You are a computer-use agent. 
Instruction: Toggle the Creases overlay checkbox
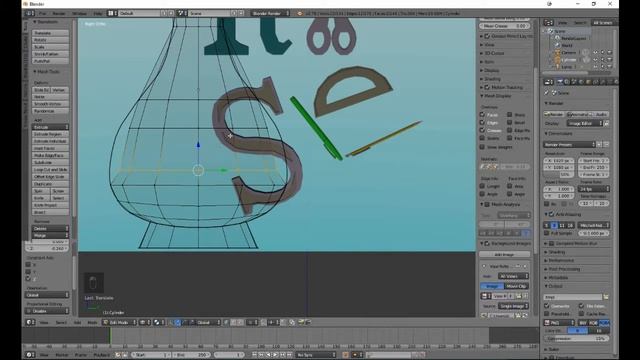482,130
